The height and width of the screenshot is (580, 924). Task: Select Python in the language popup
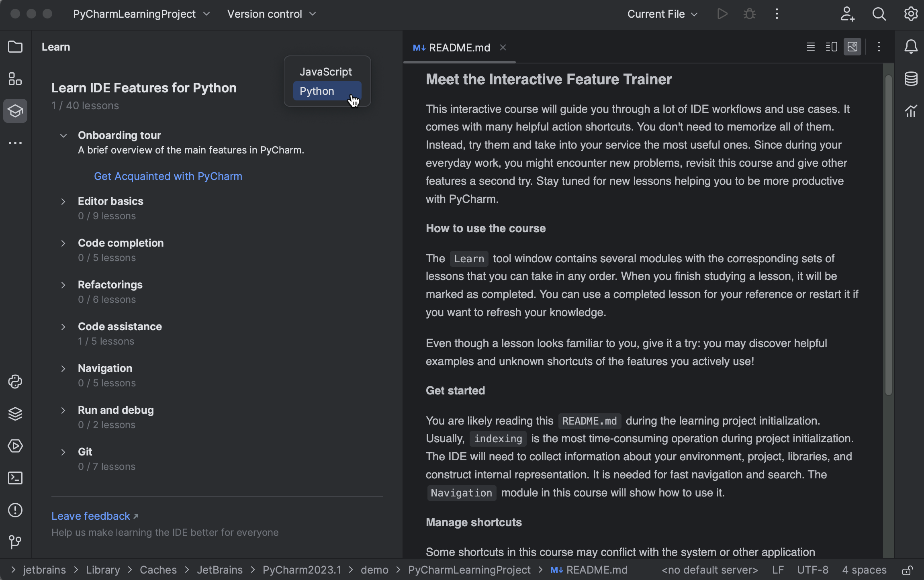[x=326, y=91]
